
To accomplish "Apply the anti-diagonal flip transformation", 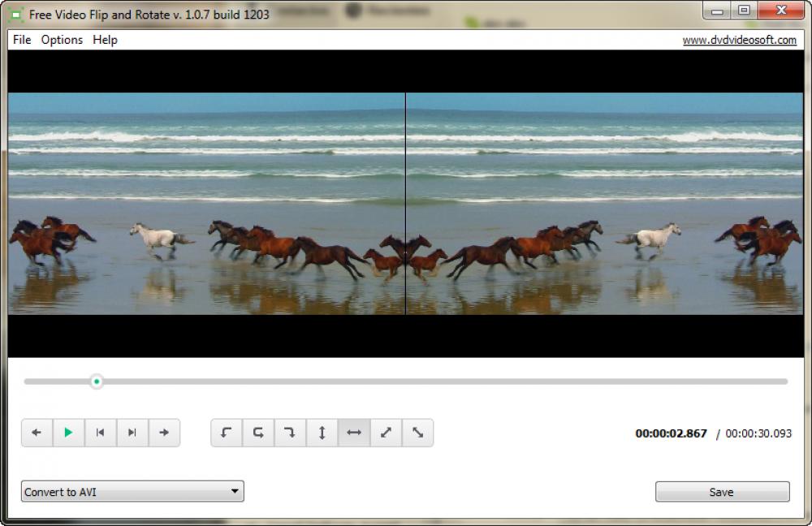I will pos(417,433).
